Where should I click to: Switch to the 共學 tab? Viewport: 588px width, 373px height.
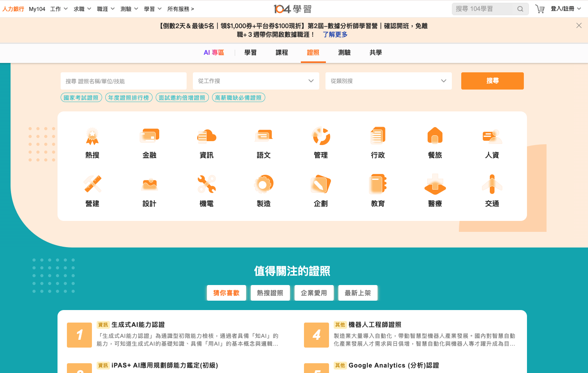point(376,52)
